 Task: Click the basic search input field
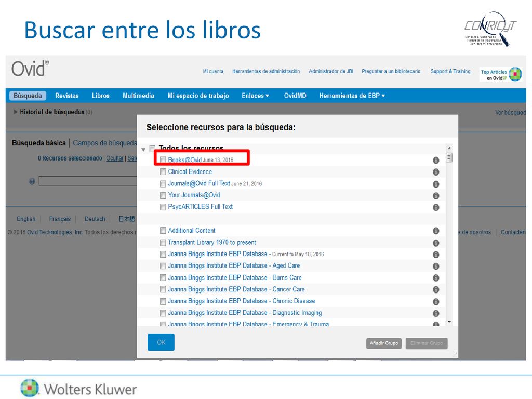pos(88,181)
